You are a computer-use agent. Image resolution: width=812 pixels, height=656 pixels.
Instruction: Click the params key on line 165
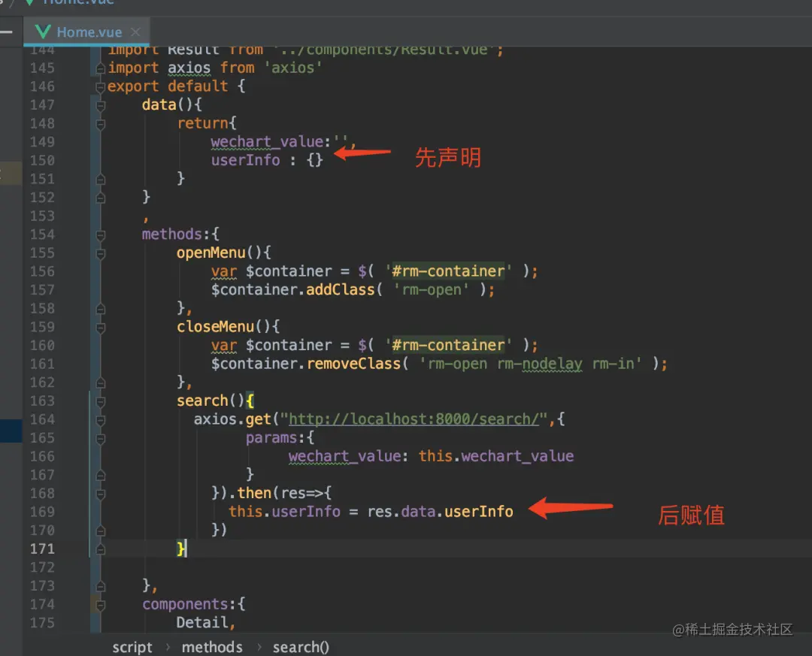click(x=271, y=437)
